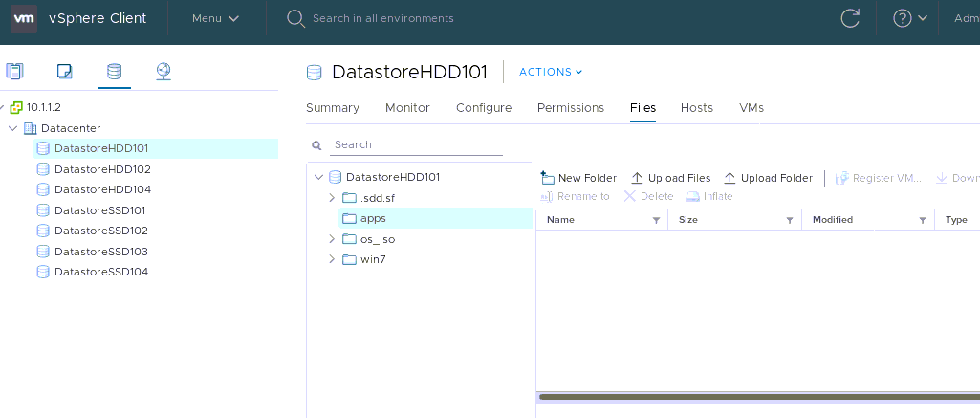The height and width of the screenshot is (418, 980).
Task: Select the Files tab
Action: pos(642,107)
